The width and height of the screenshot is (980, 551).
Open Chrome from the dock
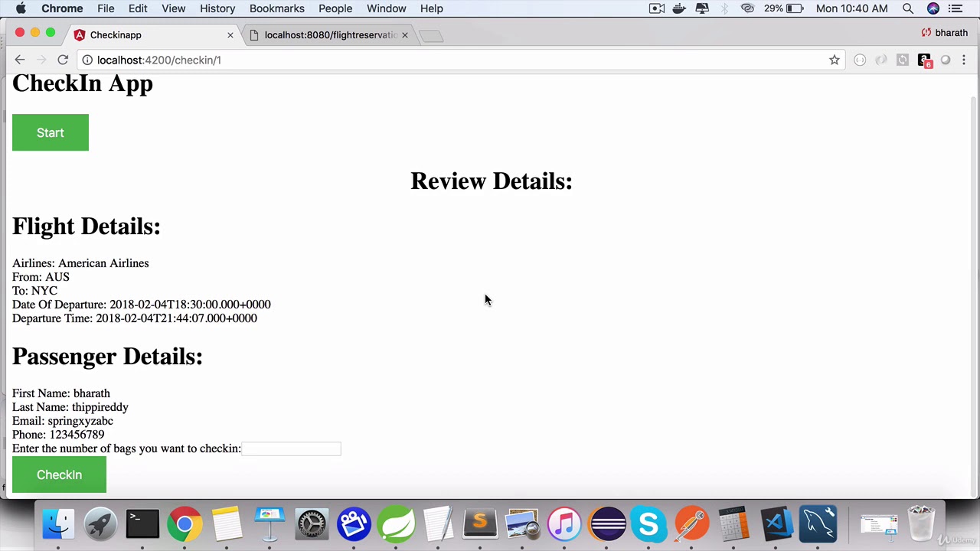coord(185,524)
